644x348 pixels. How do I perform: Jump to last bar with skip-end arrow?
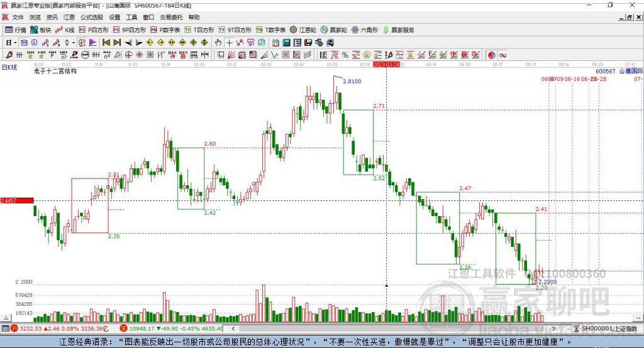(117, 42)
